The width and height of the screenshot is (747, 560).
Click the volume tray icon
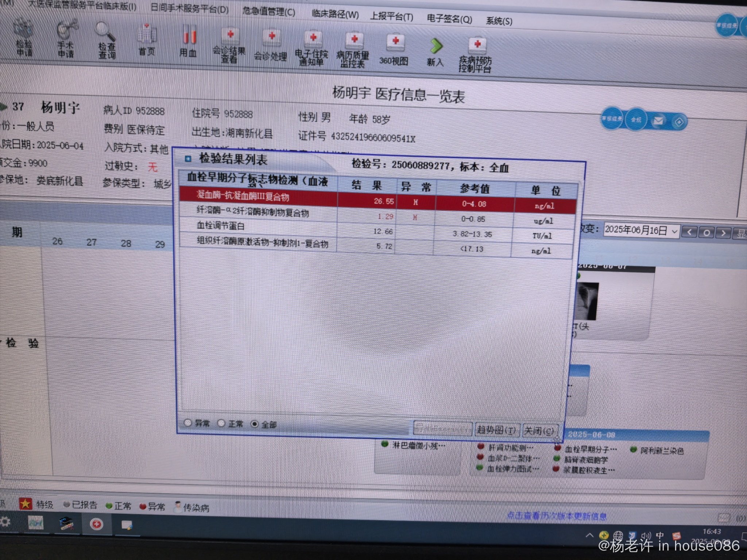[646, 536]
